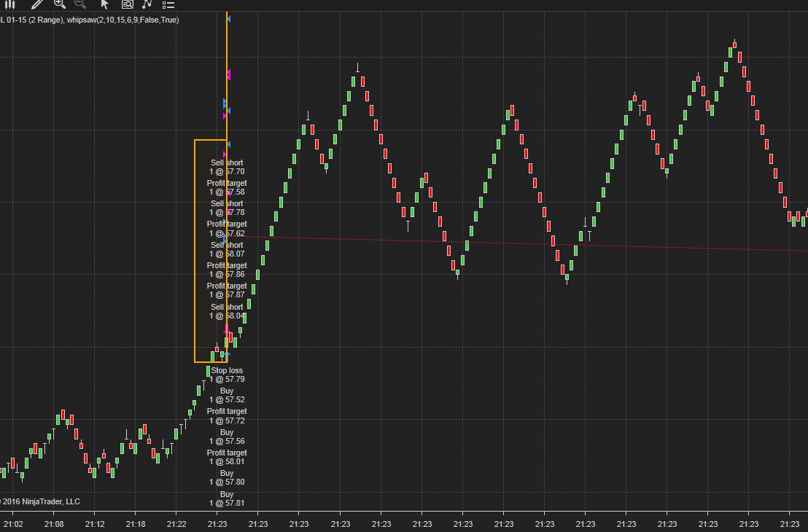Viewport: 808px width, 532px height.
Task: Click the 21:02 time axis label
Action: (x=12, y=524)
